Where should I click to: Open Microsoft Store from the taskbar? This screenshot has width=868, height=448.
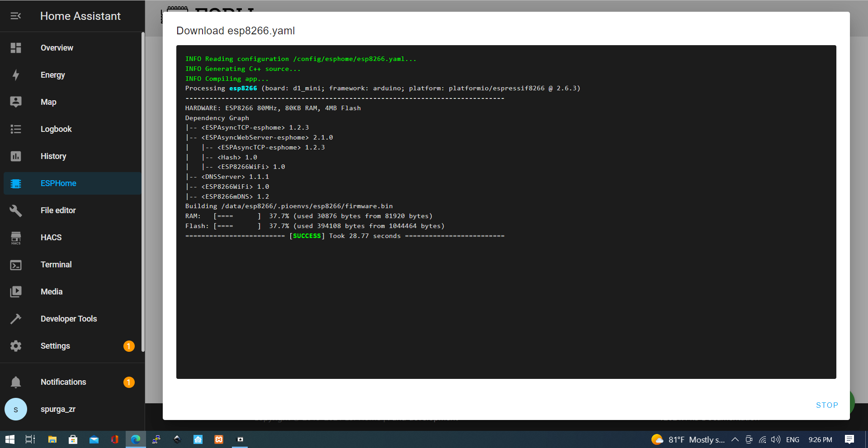point(73,439)
